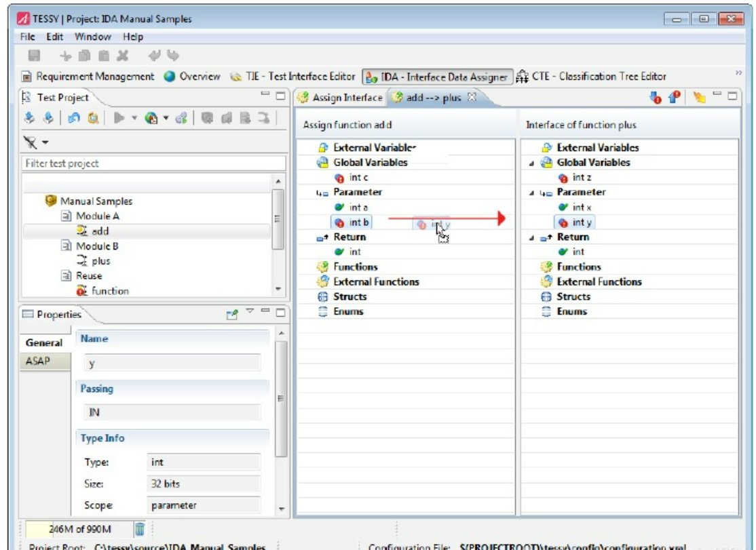Open the filter funnel dropdown arrow
756x550 pixels.
[45, 142]
